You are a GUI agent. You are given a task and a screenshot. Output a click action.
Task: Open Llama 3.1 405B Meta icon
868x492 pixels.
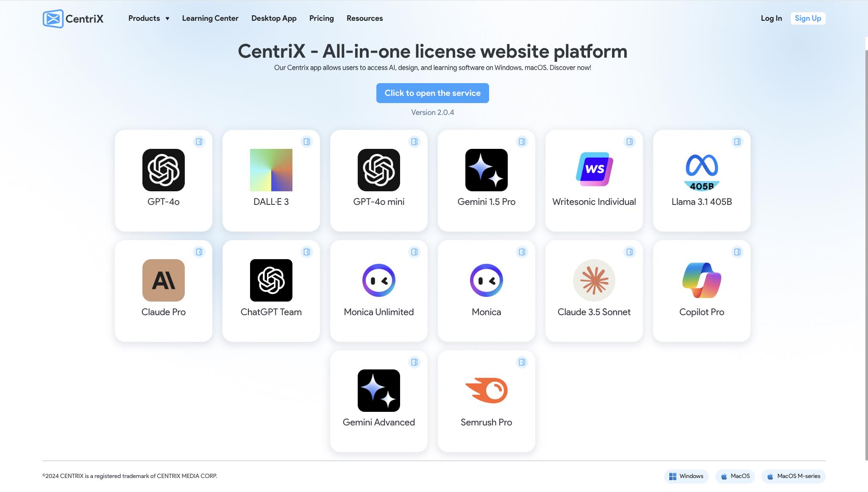pyautogui.click(x=701, y=171)
